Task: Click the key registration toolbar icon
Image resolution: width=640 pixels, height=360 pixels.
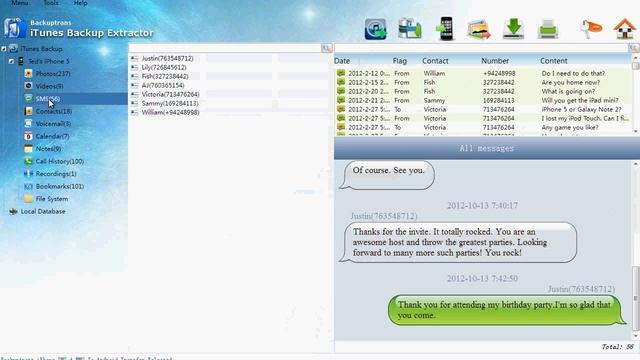Action: click(x=591, y=29)
